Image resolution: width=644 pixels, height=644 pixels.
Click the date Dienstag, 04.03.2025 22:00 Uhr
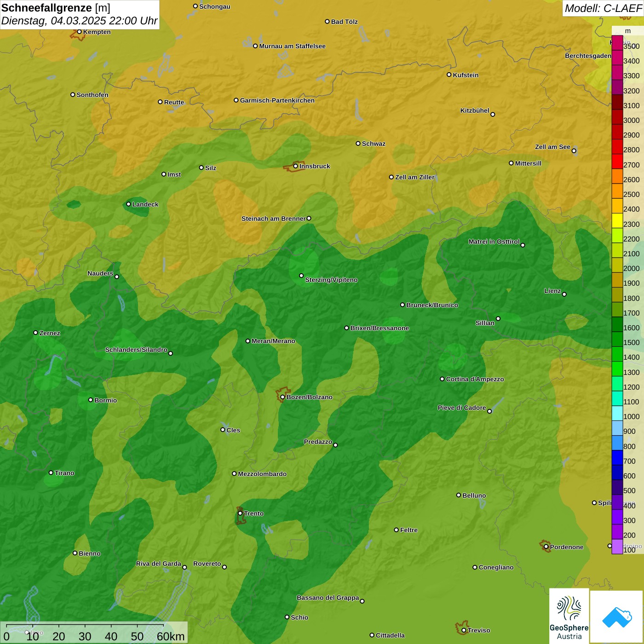pos(79,21)
